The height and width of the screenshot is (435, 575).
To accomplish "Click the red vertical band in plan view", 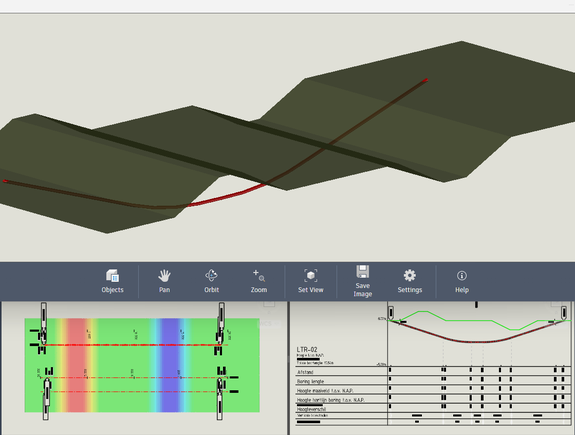I will (x=77, y=365).
